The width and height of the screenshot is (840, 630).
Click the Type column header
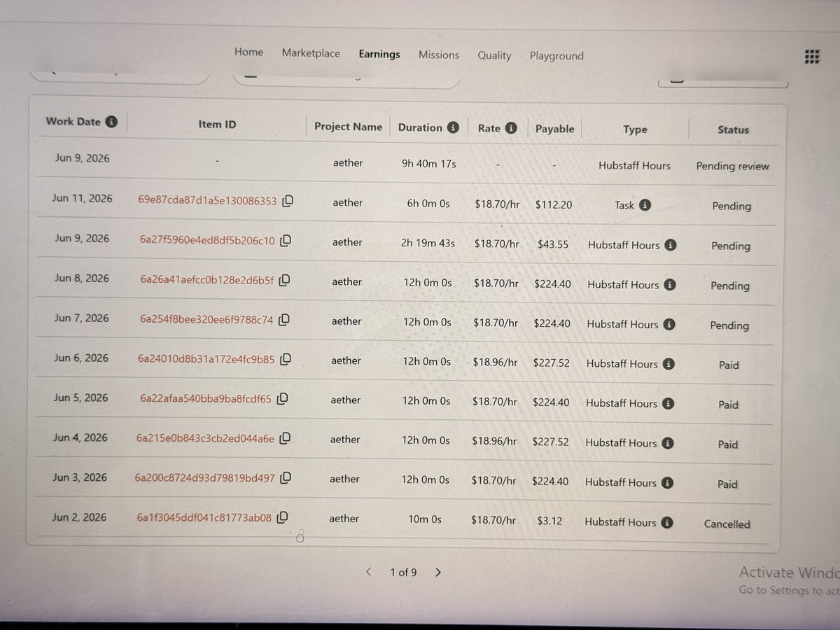tap(635, 129)
